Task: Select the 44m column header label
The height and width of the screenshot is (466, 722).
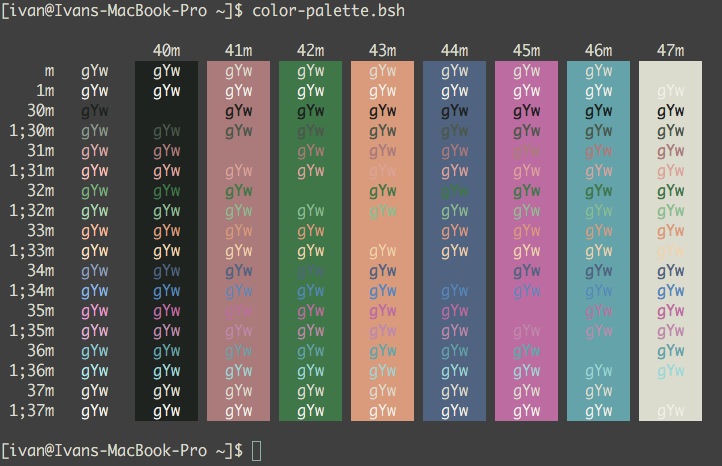Action: [454, 50]
